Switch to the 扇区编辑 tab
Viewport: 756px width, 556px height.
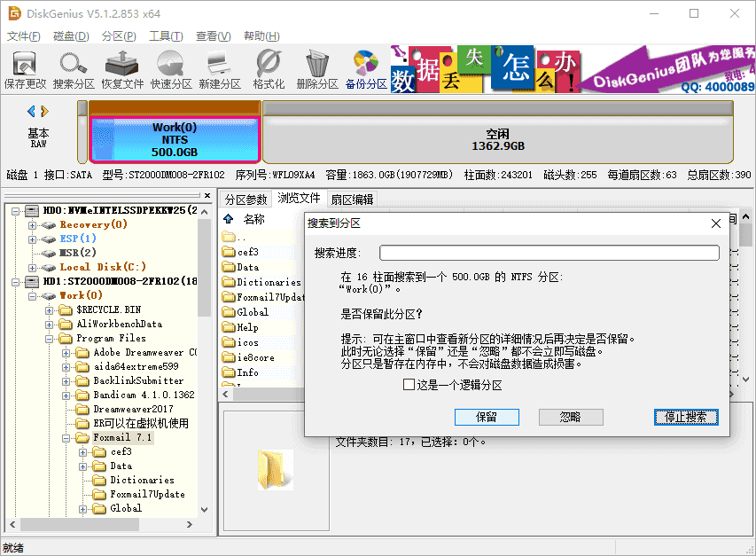click(x=352, y=199)
